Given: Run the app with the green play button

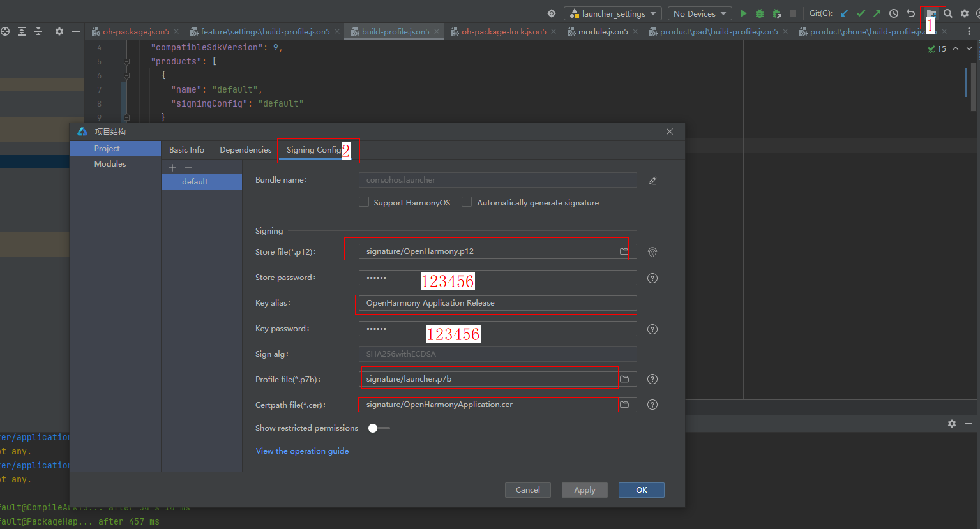Looking at the screenshot, I should (x=743, y=13).
